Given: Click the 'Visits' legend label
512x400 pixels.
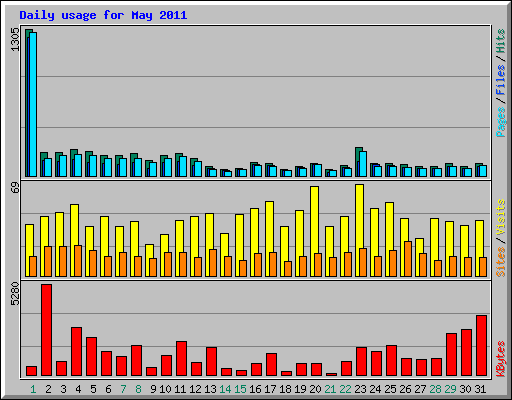Looking at the screenshot, I should 501,217.
